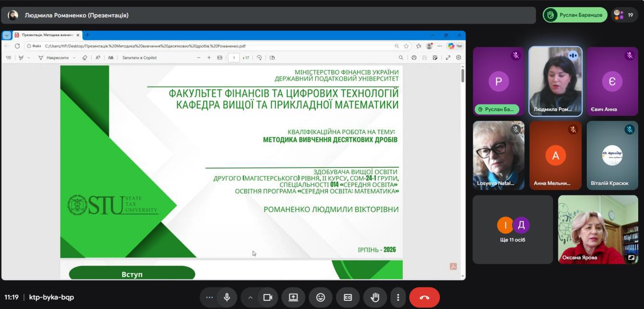Click the present screen icon
Viewport: 644px width, 309px height.
pos(293,297)
